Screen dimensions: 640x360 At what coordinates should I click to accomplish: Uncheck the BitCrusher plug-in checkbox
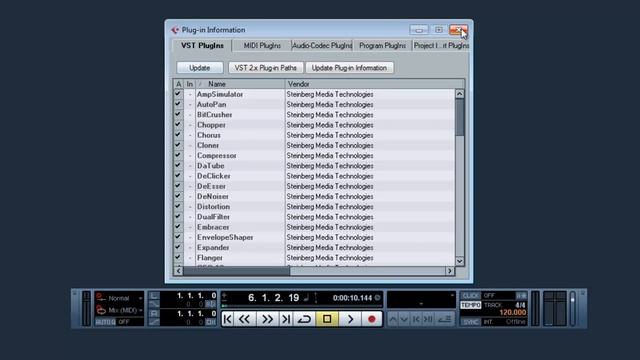[178, 114]
